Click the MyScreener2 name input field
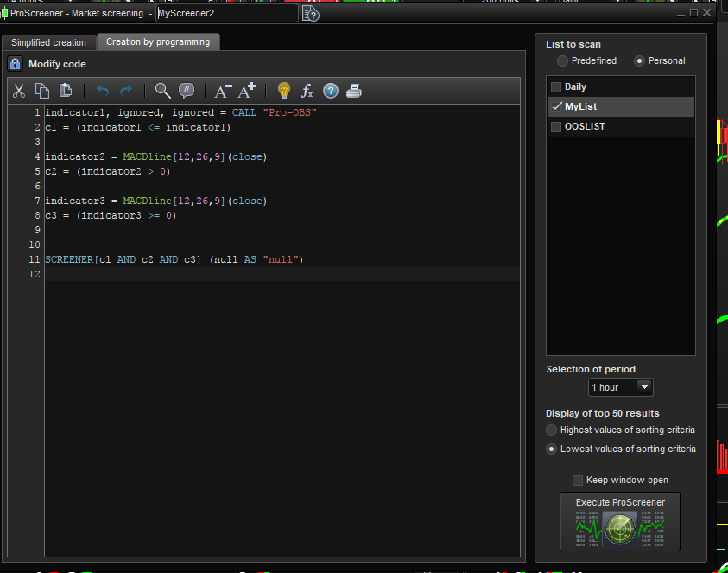 pyautogui.click(x=225, y=14)
